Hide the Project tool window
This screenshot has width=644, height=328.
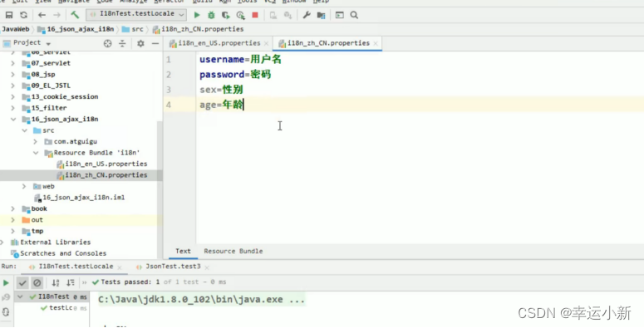click(155, 43)
